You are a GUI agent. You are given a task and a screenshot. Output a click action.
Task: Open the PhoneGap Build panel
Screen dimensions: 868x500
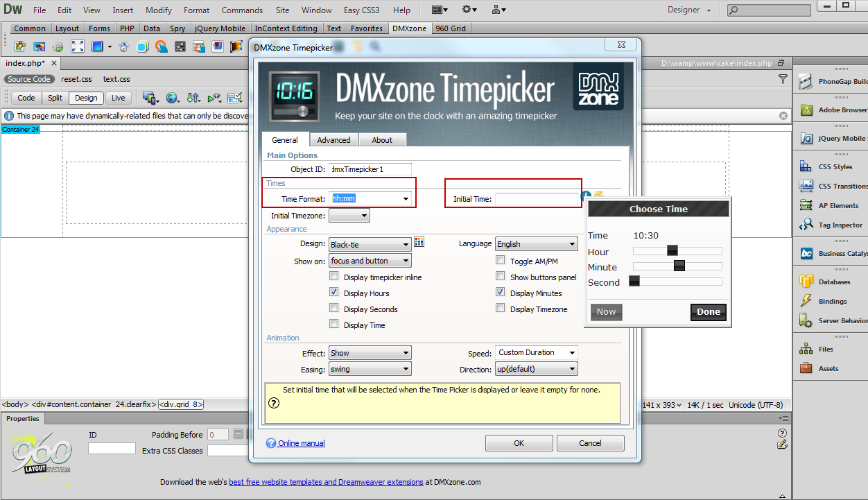coord(833,82)
